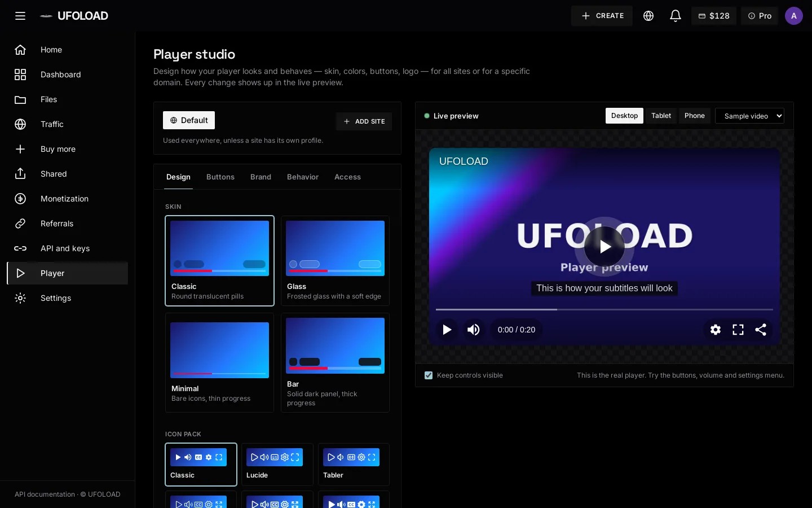Mute the preview player volume
812x508 pixels.
(474, 330)
